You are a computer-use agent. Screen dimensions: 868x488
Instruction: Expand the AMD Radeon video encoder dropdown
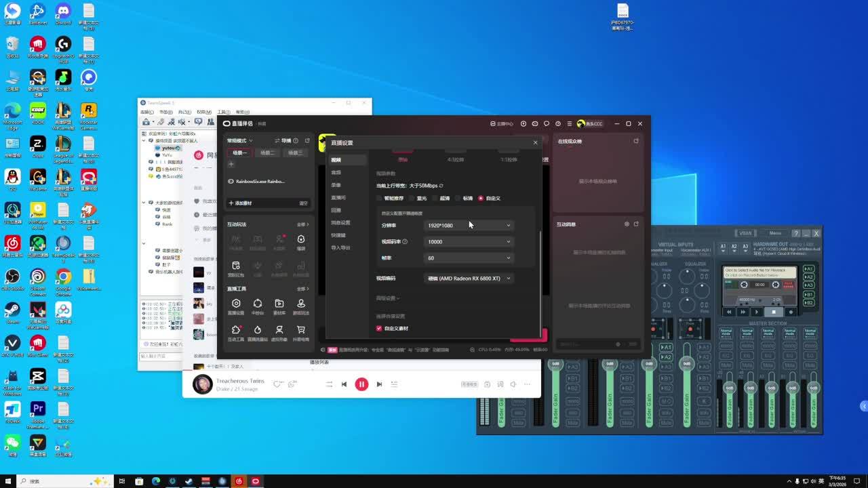pos(469,279)
